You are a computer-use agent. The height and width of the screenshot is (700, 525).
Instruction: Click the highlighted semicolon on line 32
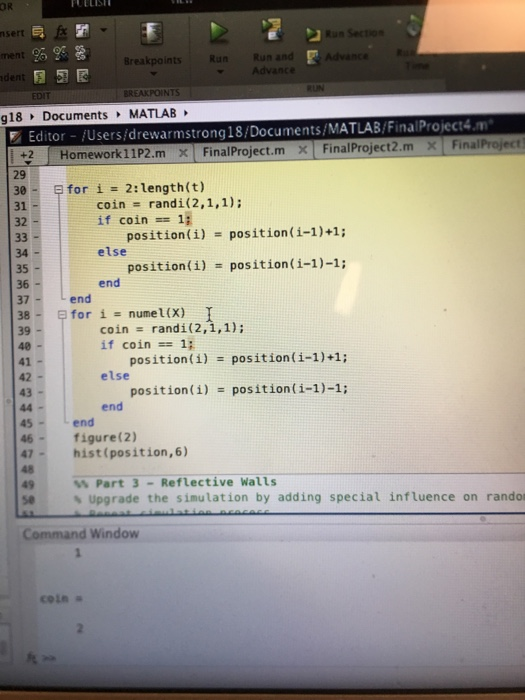[x=188, y=219]
